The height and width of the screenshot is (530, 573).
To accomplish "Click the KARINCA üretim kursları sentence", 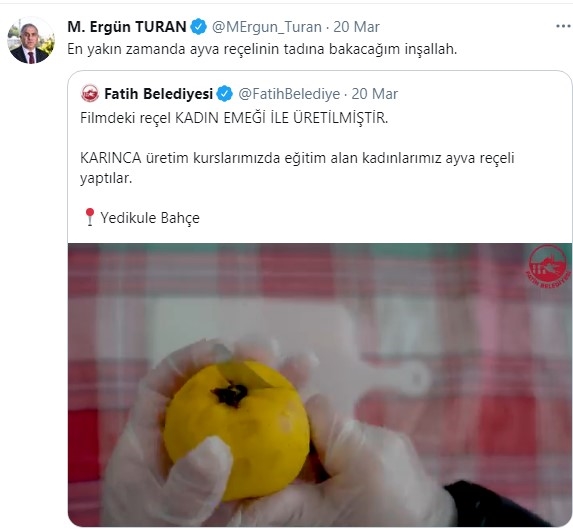I will tap(297, 168).
